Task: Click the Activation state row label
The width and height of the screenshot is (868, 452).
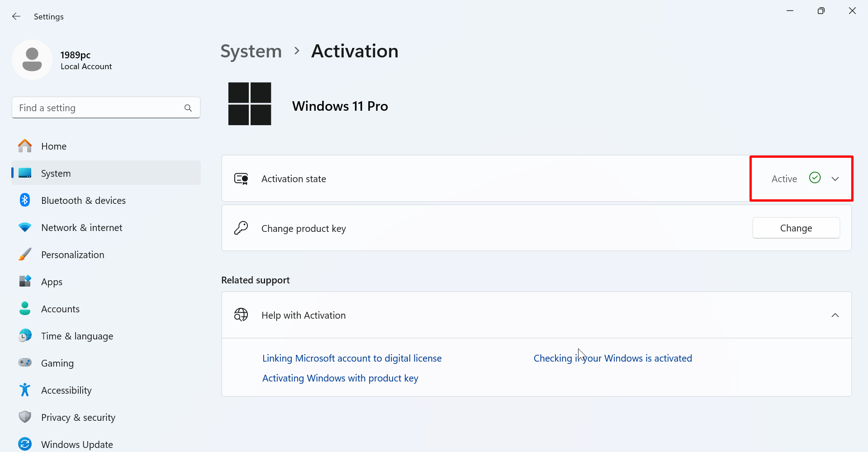Action: 294,179
